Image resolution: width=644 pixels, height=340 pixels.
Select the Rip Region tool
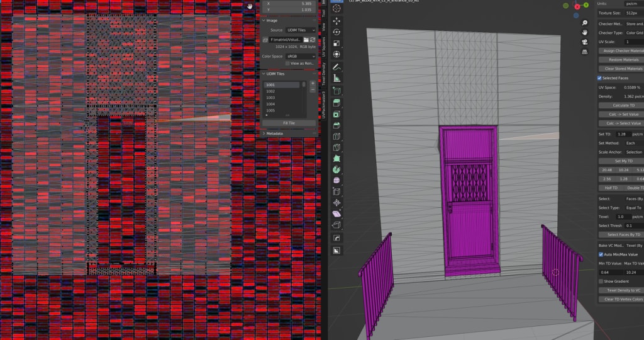point(336,225)
